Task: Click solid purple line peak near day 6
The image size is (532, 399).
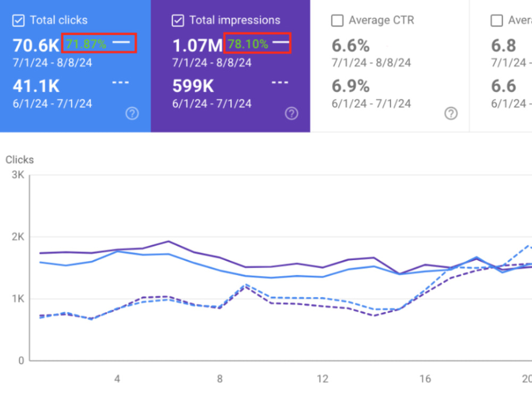Action: click(169, 242)
